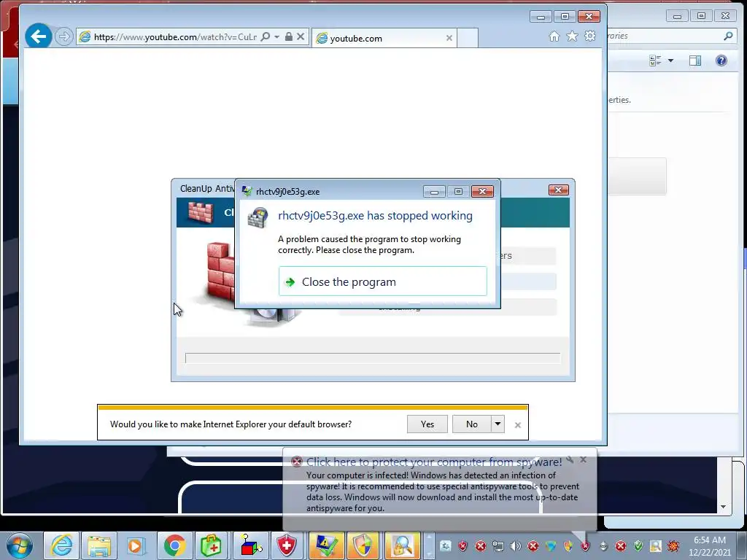Close the rhctv9j0e53g.exe error dialog
747x560 pixels.
coord(482,192)
